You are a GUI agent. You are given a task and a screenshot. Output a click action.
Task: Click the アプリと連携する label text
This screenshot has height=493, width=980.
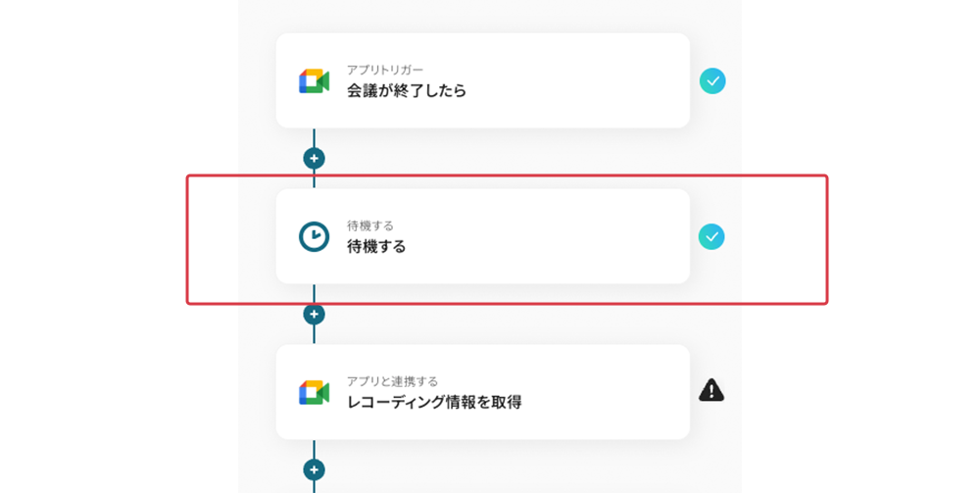click(392, 381)
